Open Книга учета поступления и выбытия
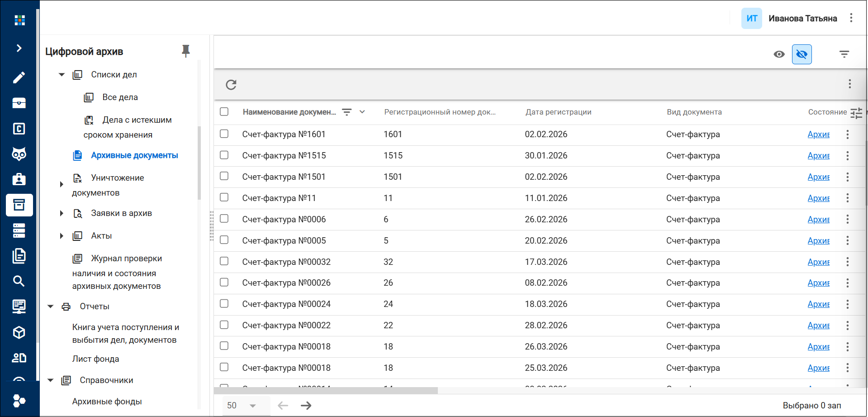868x417 pixels. click(x=126, y=334)
